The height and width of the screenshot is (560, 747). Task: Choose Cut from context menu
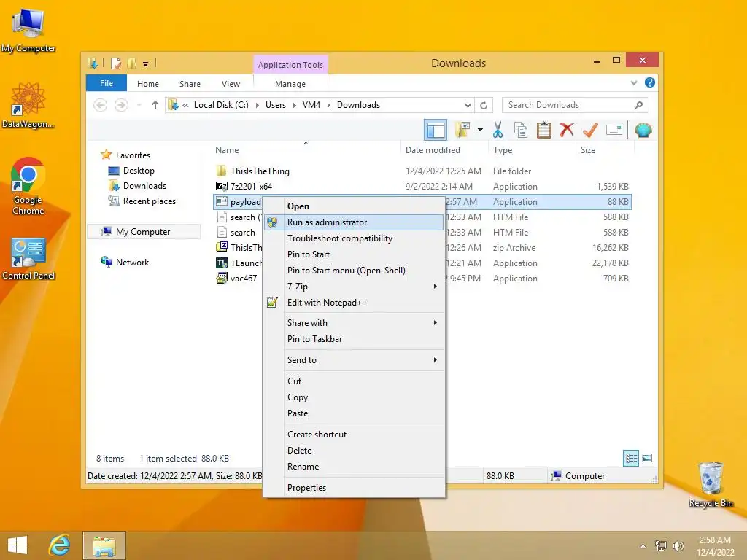coord(354,381)
